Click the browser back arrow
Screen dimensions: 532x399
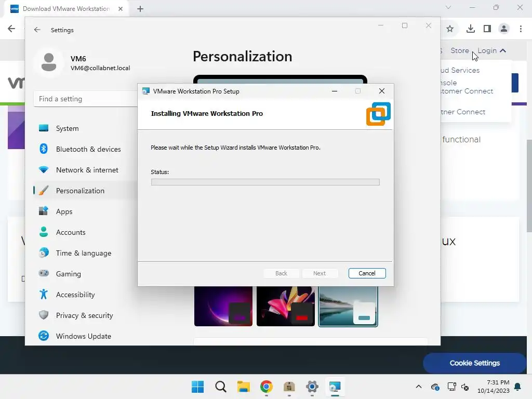coord(11,29)
